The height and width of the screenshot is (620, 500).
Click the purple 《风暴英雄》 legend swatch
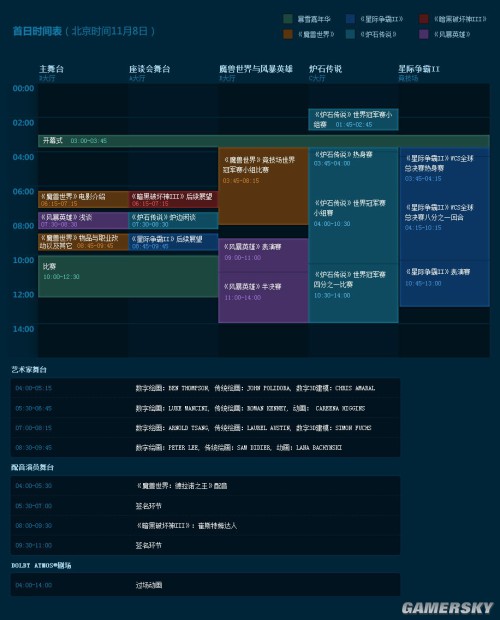tap(424, 34)
